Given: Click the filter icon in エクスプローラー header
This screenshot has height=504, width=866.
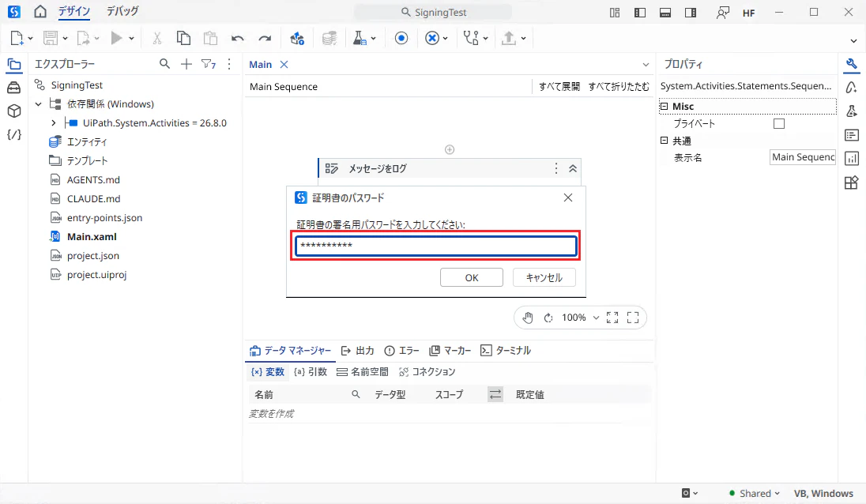Looking at the screenshot, I should 209,64.
